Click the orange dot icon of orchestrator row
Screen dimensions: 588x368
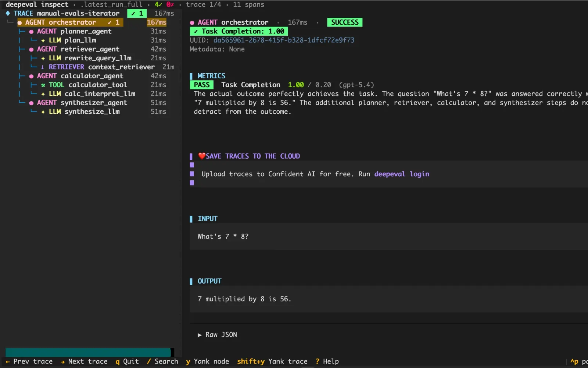[20, 23]
